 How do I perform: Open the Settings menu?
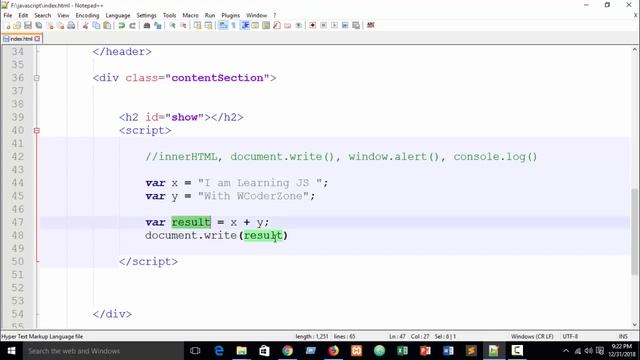pos(146,16)
